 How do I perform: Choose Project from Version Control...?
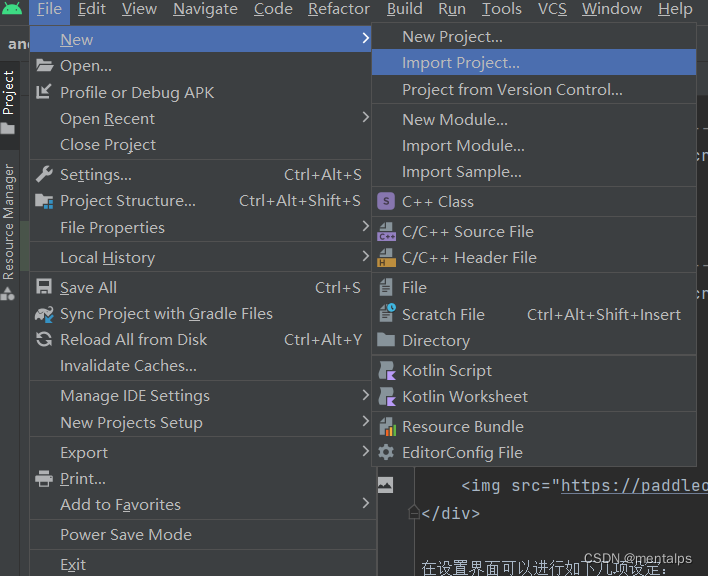click(534, 89)
